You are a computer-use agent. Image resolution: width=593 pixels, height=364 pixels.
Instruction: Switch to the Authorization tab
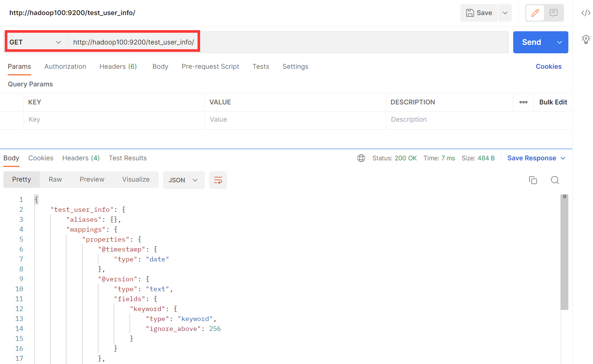tap(65, 67)
